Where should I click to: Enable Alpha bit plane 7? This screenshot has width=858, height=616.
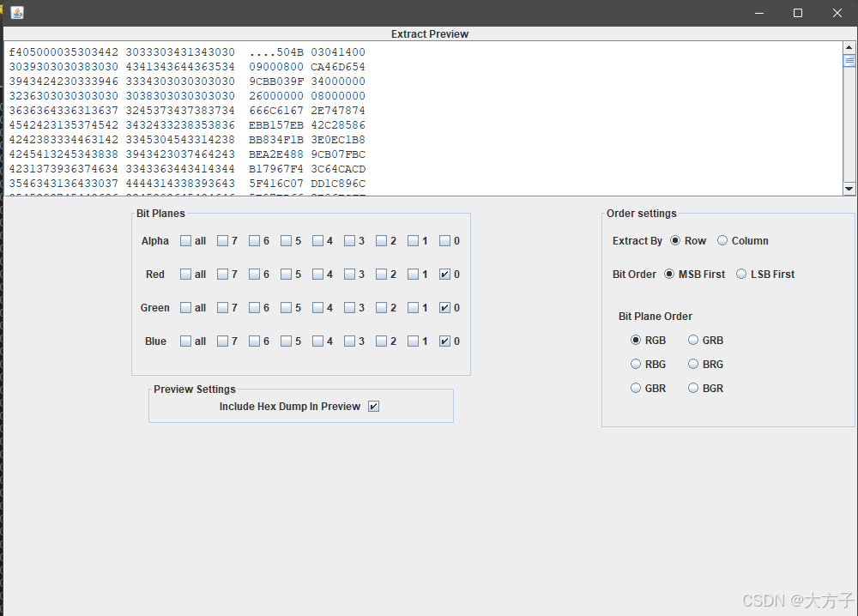222,241
